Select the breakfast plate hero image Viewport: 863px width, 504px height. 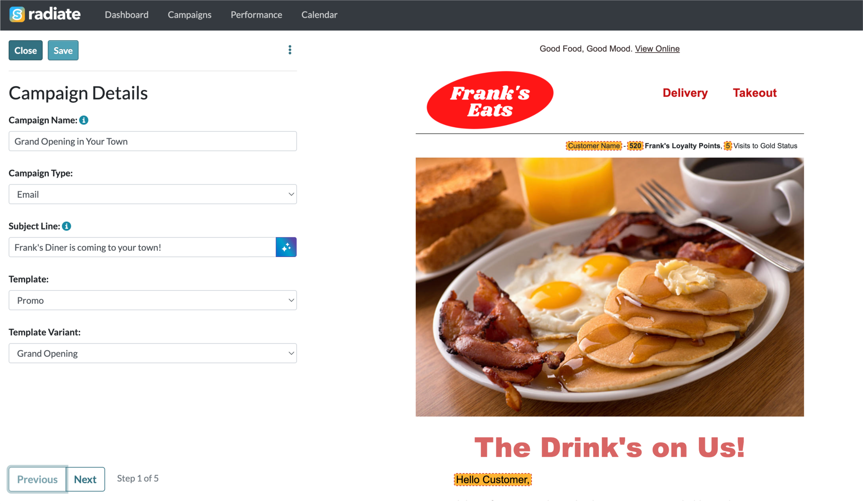[610, 287]
